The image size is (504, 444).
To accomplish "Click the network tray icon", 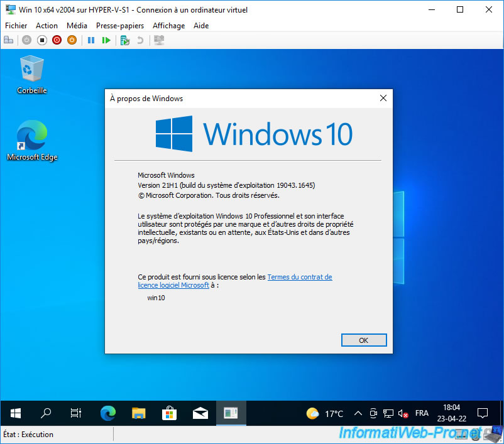I will [388, 413].
